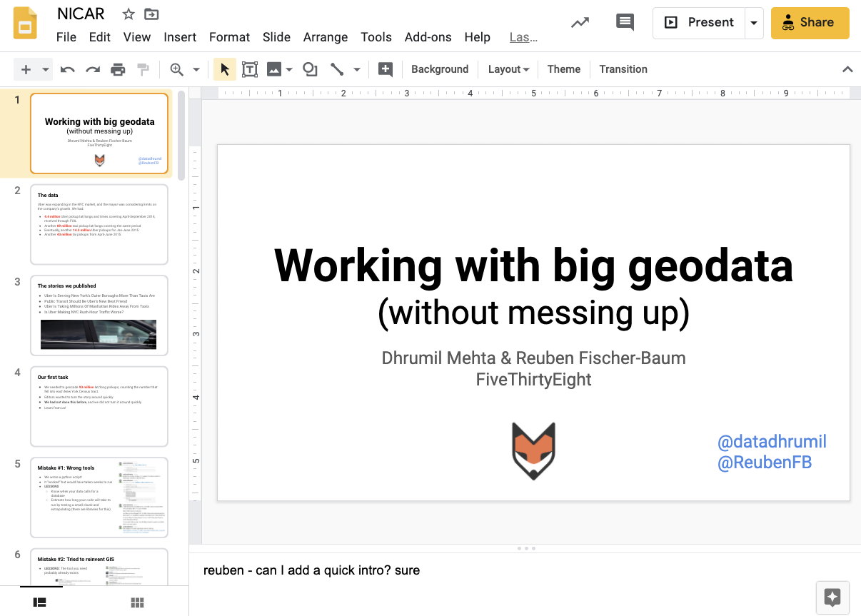This screenshot has width=861, height=616.
Task: Click the Theme toolbar button
Action: click(x=564, y=69)
